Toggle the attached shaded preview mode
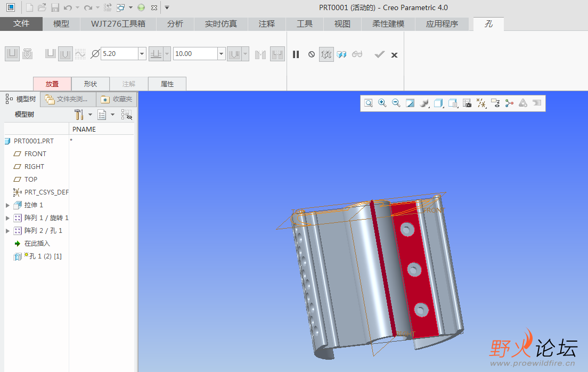The height and width of the screenshot is (372, 588). click(x=341, y=54)
